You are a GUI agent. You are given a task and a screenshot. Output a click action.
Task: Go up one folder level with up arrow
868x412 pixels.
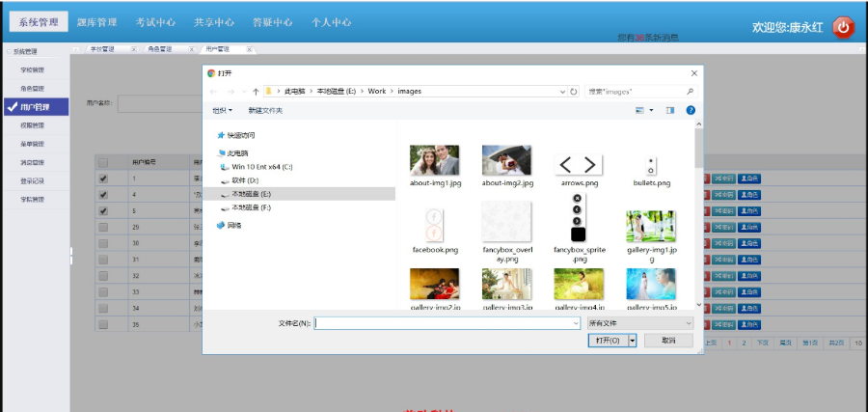point(256,92)
